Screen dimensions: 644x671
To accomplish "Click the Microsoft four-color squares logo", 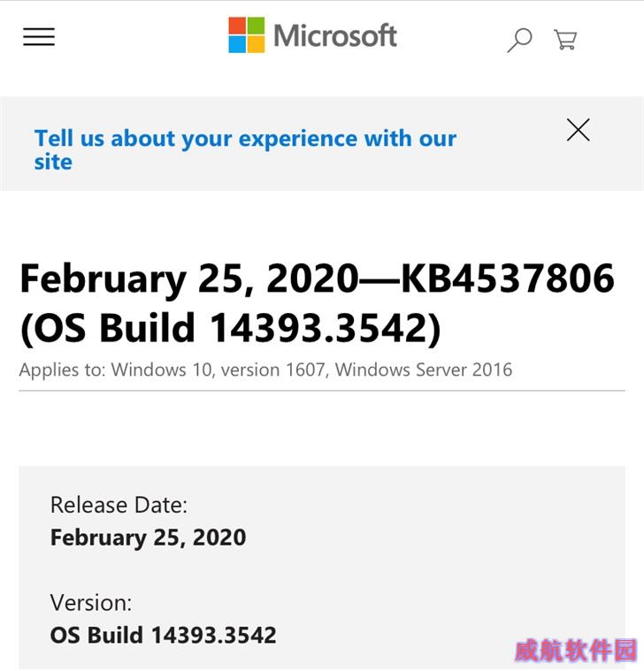I will (247, 35).
